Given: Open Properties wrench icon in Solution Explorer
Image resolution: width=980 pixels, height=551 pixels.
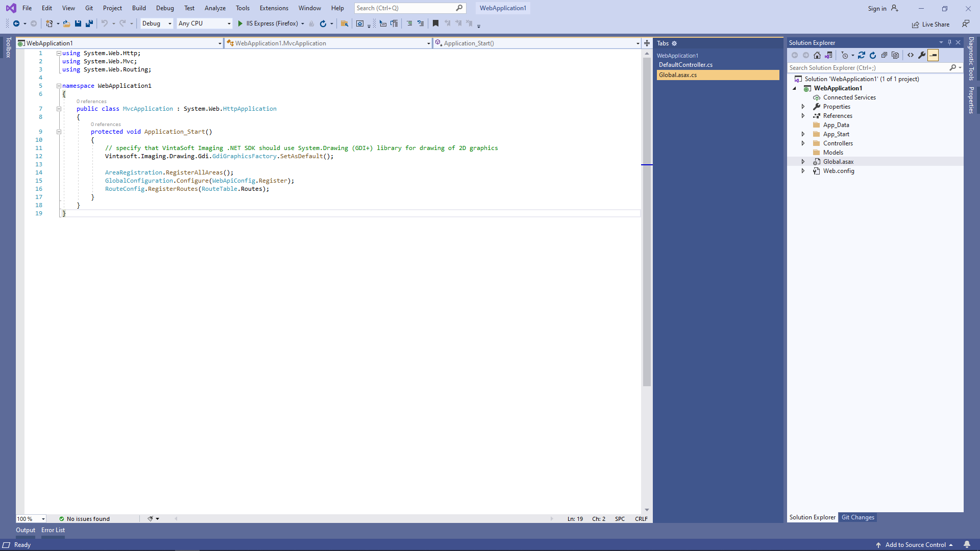Looking at the screenshot, I should pyautogui.click(x=922, y=55).
